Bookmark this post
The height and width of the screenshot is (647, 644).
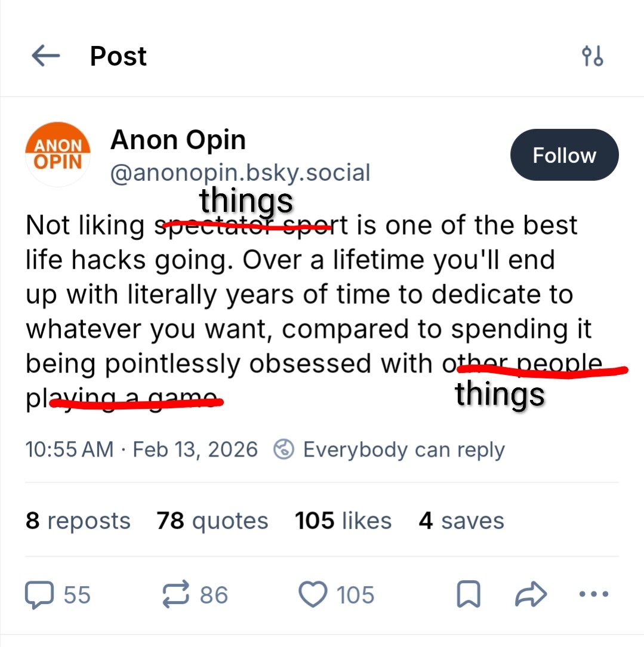tap(469, 594)
